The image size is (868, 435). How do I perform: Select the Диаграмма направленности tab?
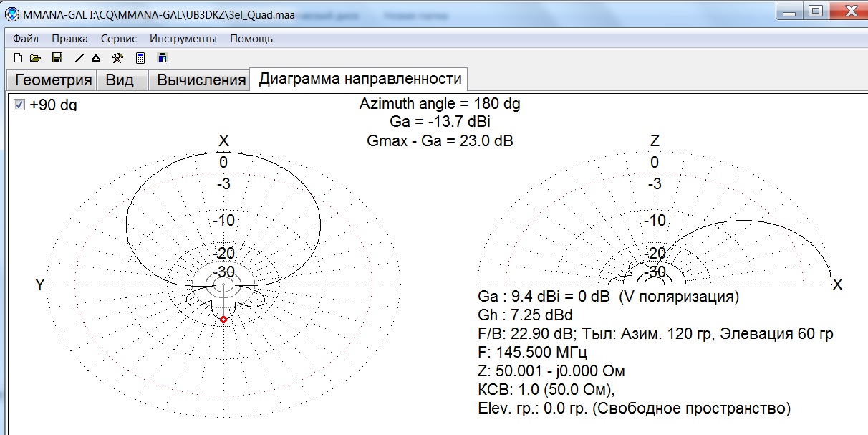coord(360,79)
